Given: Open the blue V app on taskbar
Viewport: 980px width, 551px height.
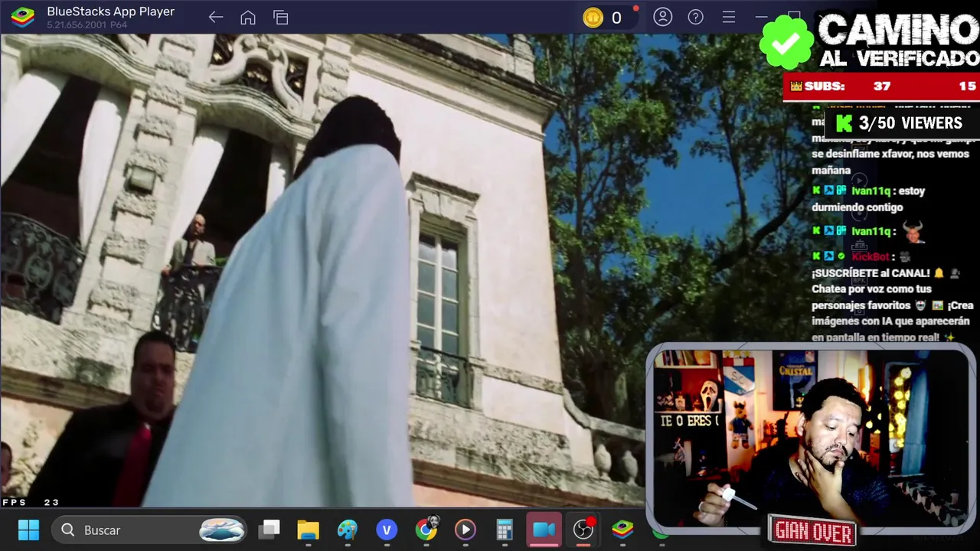Looking at the screenshot, I should [x=387, y=530].
